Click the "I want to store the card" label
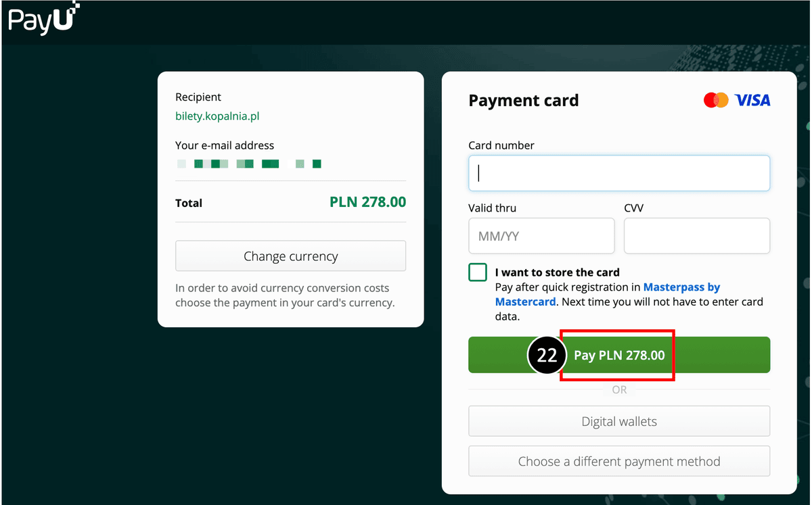812x505 pixels. 558,272
